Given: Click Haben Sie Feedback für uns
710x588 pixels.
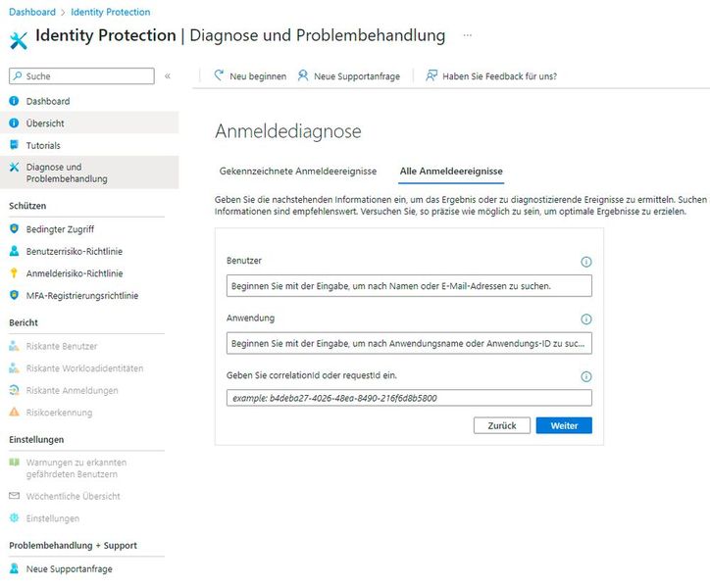Looking at the screenshot, I should (490, 75).
